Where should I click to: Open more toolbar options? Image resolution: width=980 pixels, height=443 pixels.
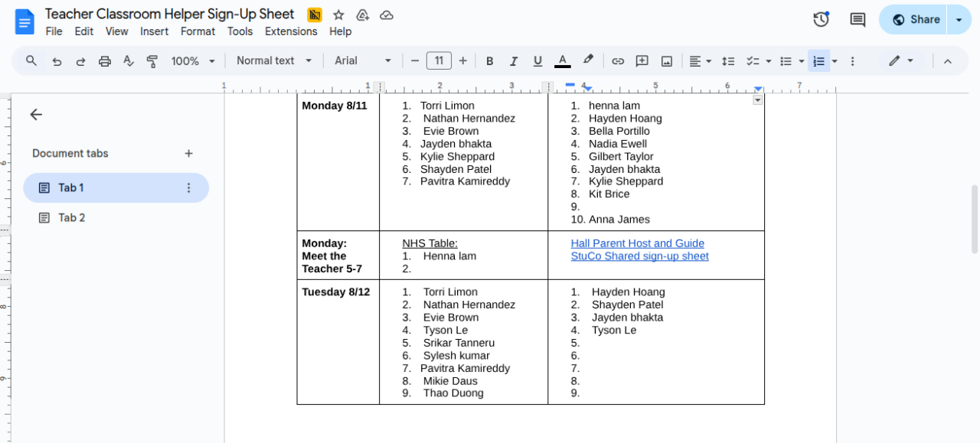tap(852, 61)
